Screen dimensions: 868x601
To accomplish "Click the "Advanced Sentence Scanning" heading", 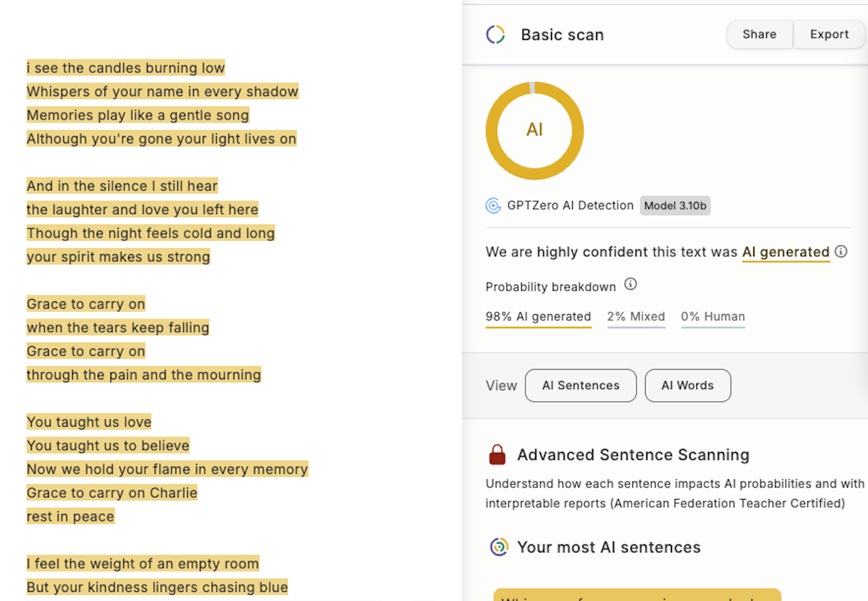I will (633, 455).
